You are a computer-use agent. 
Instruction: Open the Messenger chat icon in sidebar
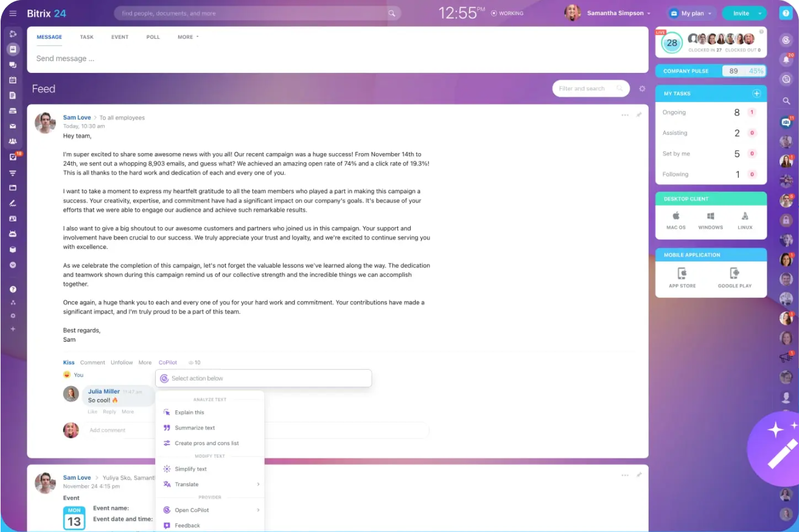[x=13, y=66]
